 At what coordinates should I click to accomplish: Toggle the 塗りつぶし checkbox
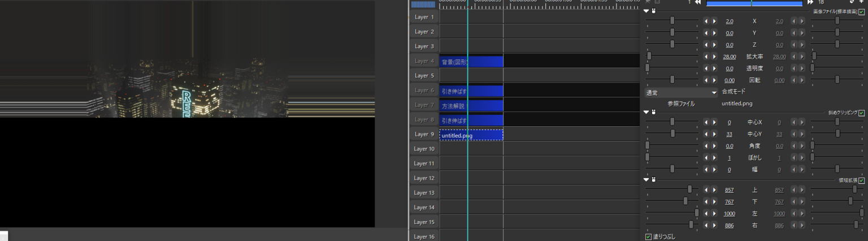(x=648, y=236)
